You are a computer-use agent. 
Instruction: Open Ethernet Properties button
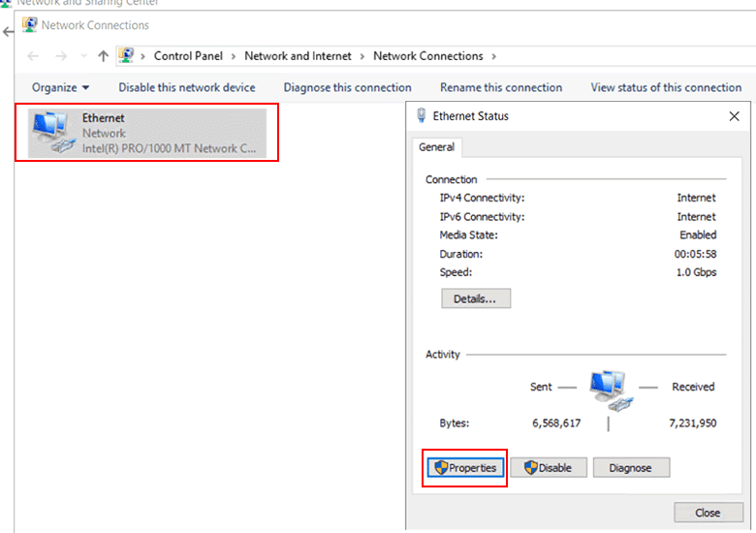pos(465,467)
